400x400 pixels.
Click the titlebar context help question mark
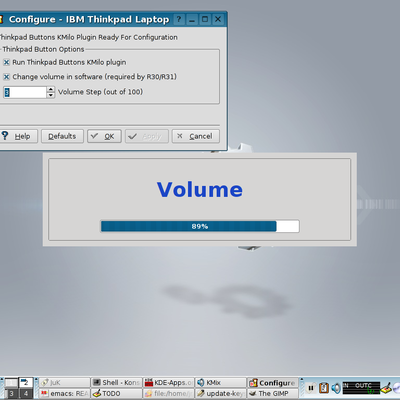tap(179, 19)
